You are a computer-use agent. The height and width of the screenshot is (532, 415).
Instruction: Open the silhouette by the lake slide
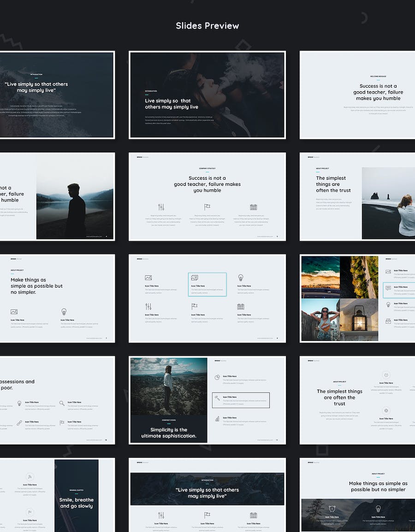(75, 196)
